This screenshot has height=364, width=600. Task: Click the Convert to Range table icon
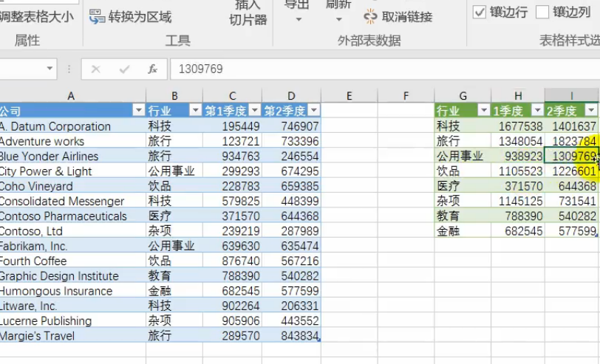(x=98, y=17)
